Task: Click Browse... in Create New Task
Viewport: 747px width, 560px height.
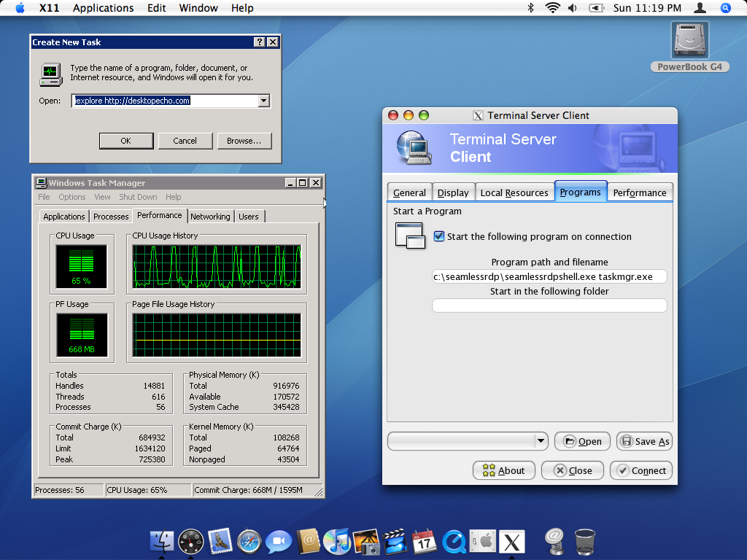Action: (244, 141)
